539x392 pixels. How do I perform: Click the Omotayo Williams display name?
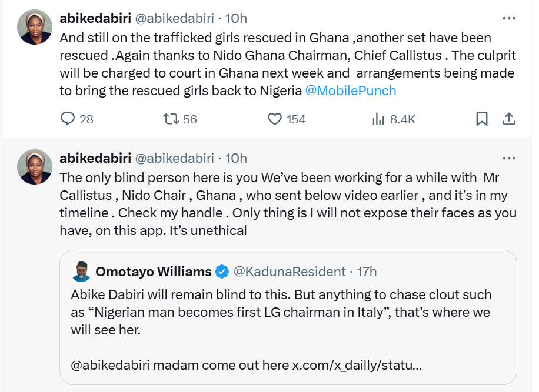pos(153,272)
